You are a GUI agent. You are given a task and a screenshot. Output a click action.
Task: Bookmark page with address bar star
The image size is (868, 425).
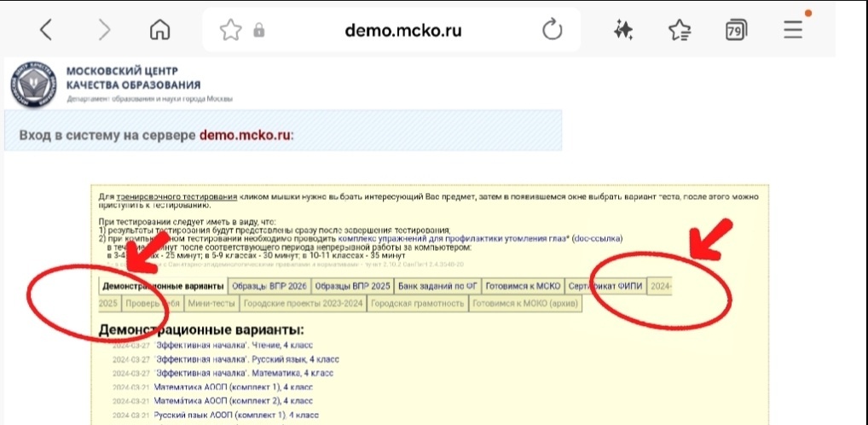[x=230, y=30]
